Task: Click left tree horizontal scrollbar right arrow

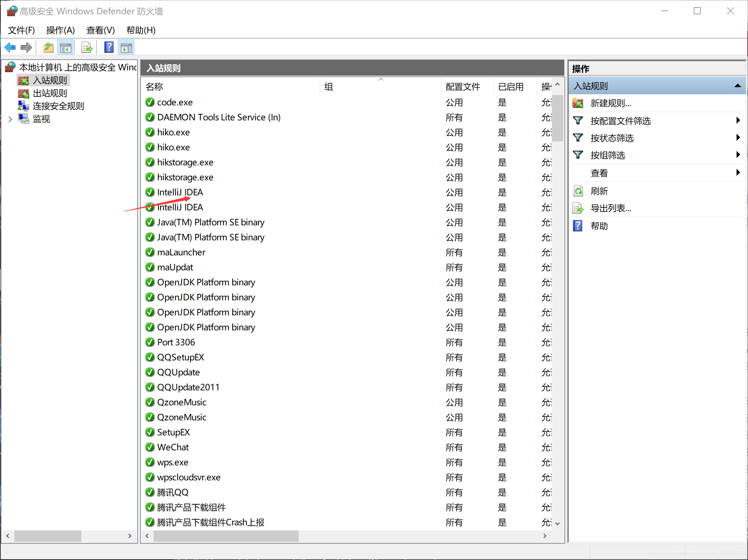Action: 130,536
